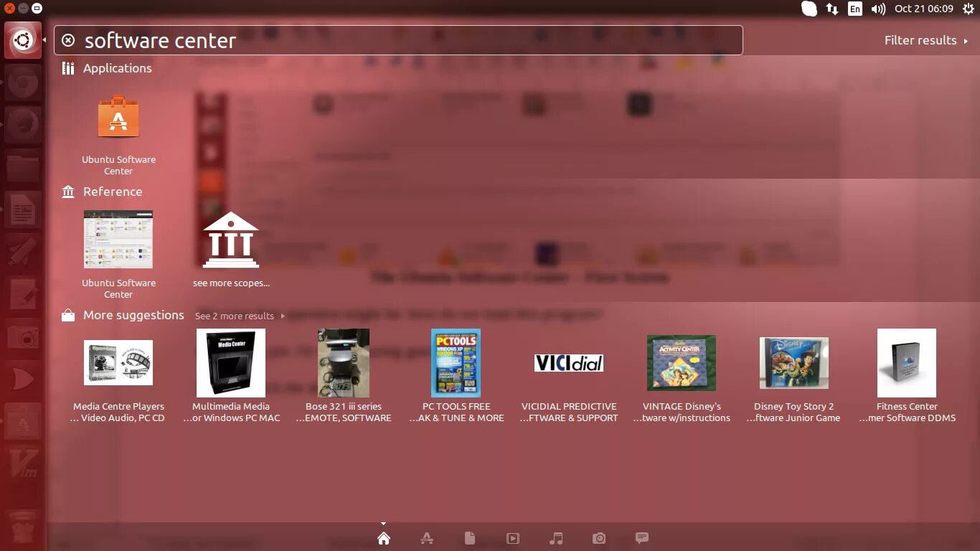Open Ubuntu Software Center reference screenshot thumbnail
980x551 pixels.
click(x=118, y=240)
